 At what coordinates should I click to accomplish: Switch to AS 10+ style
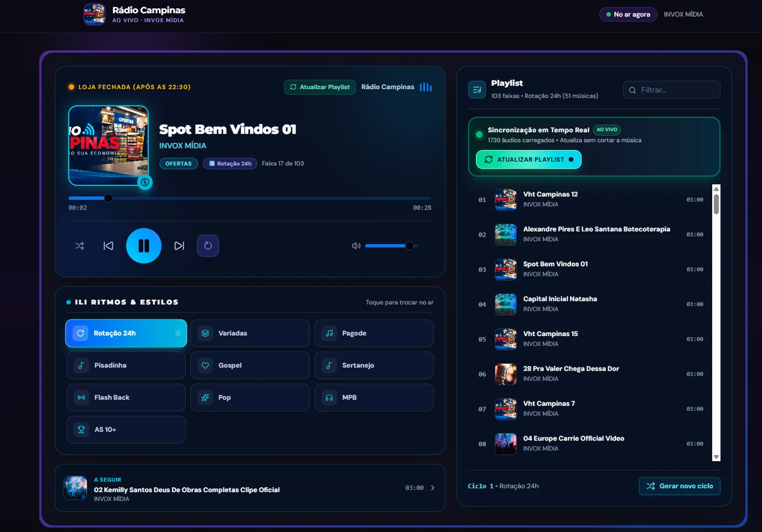(126, 430)
